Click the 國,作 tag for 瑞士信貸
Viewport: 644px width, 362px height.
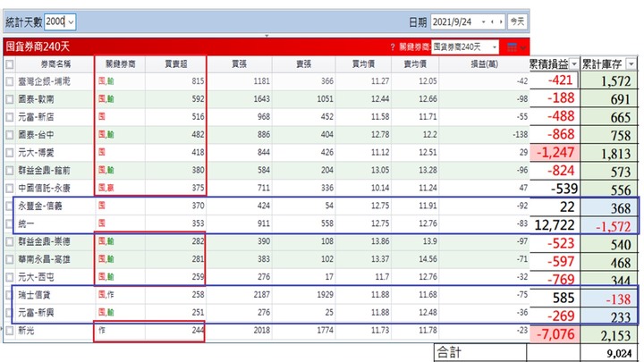(106, 295)
